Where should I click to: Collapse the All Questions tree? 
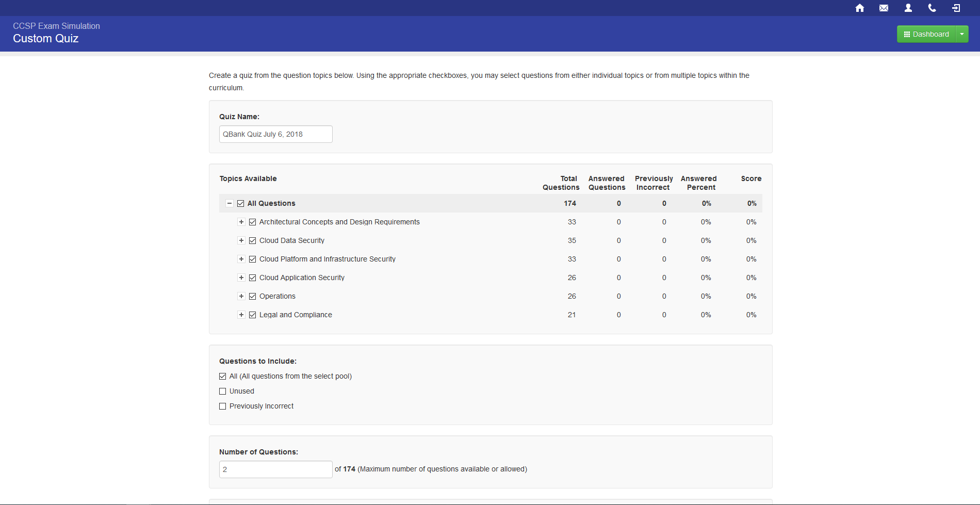(230, 203)
